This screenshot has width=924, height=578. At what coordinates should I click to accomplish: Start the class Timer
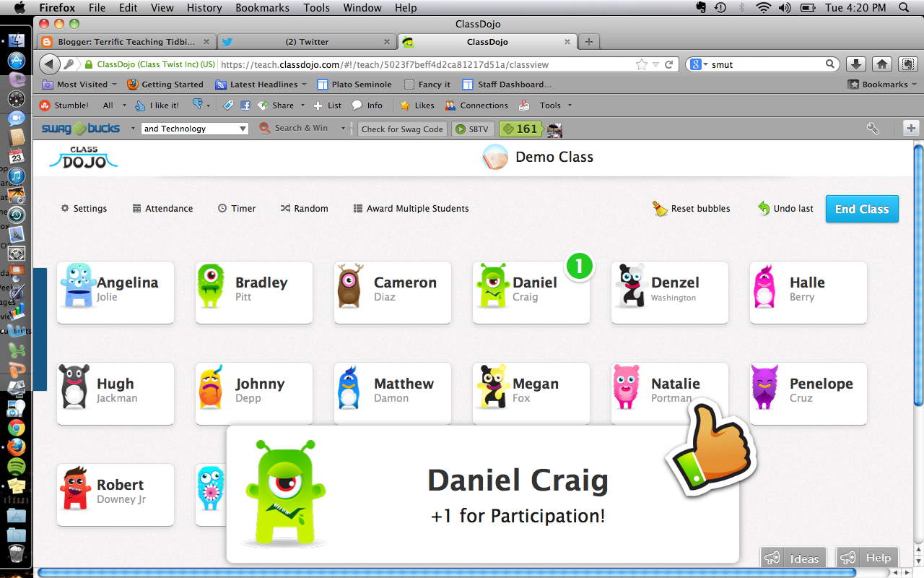coord(237,208)
